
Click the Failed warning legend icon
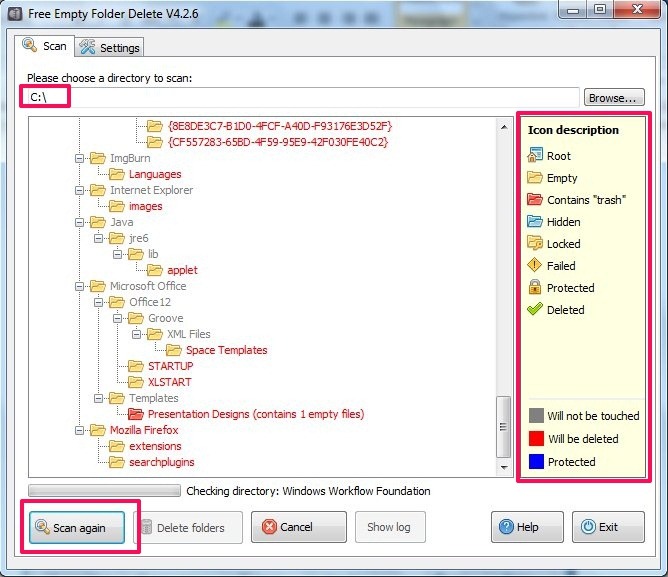534,265
